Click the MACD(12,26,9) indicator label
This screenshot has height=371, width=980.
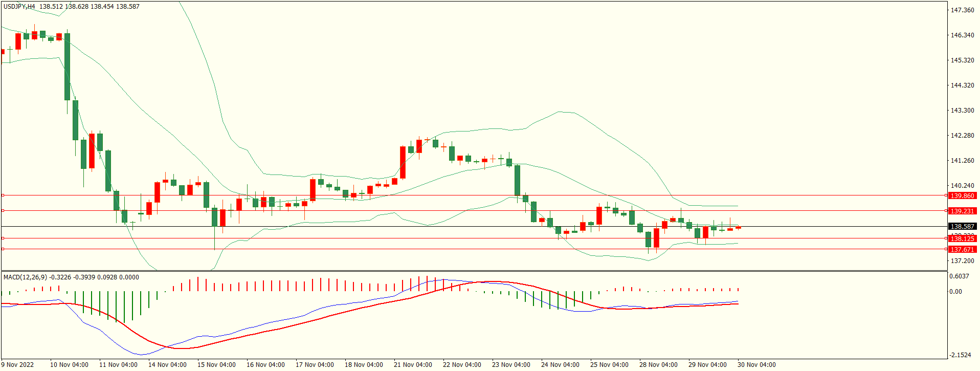25,277
